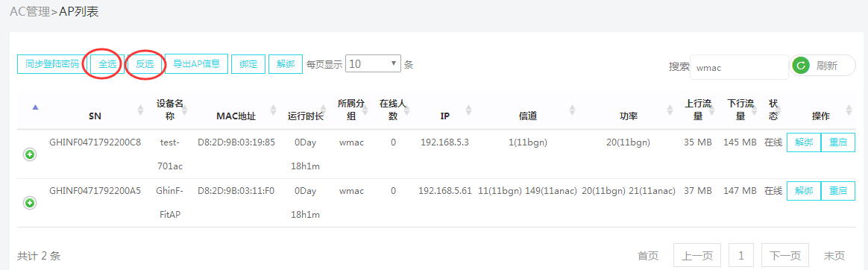This screenshot has height=270, width=868.
Task: Sort by 功率 power column header
Action: coord(629,116)
